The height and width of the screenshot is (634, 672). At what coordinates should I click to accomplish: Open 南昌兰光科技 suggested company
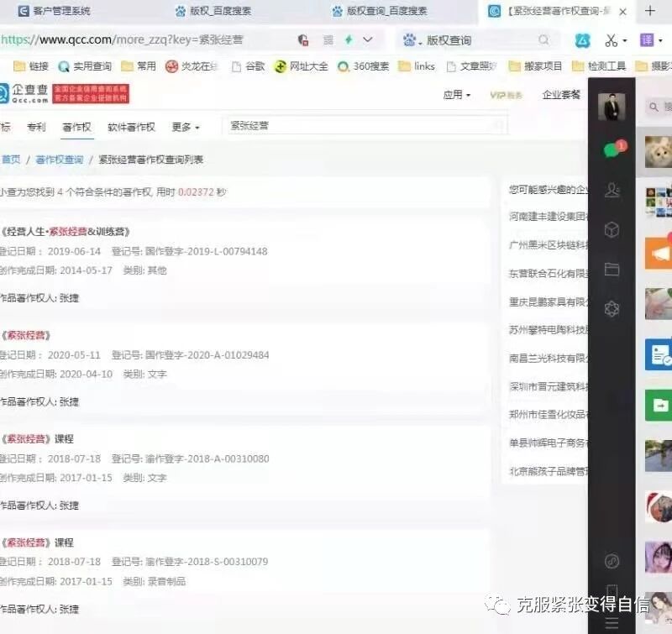[x=549, y=358]
